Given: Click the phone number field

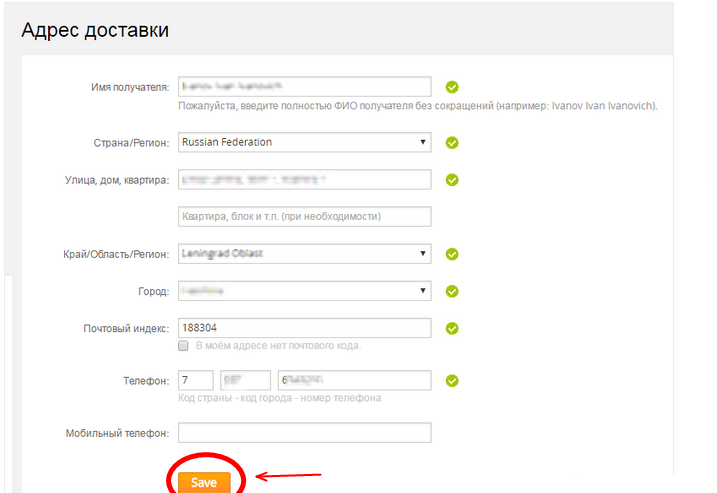Looking at the screenshot, I should pyautogui.click(x=354, y=380).
